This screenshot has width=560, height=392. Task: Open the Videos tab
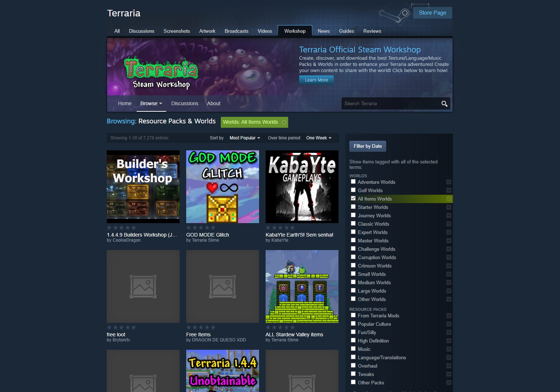[x=265, y=31]
